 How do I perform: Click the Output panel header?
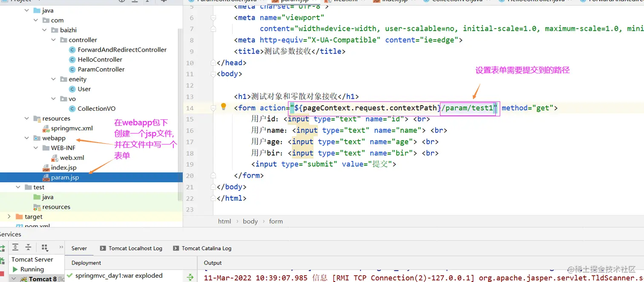[x=213, y=263]
